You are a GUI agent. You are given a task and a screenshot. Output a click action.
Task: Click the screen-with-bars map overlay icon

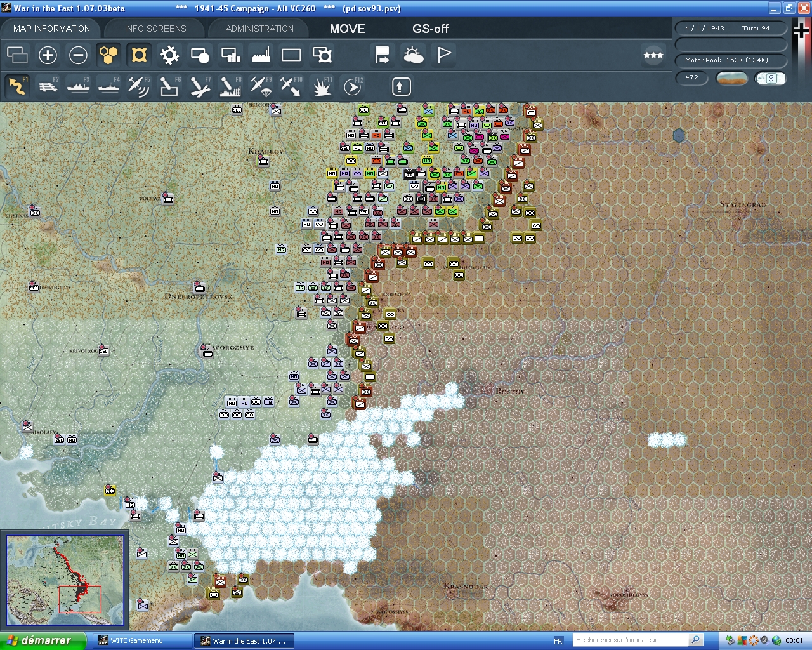pyautogui.click(x=230, y=55)
